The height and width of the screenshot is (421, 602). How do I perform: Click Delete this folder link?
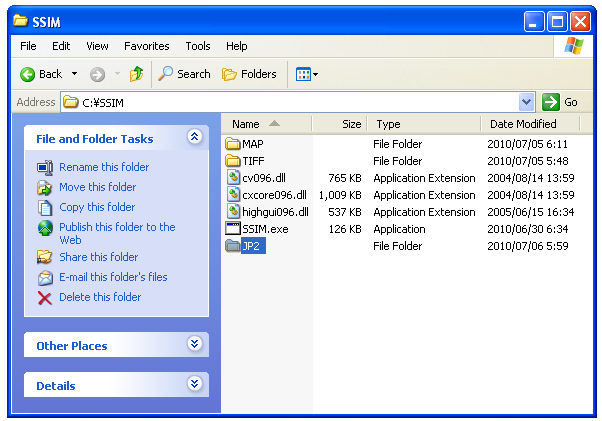pyautogui.click(x=100, y=297)
